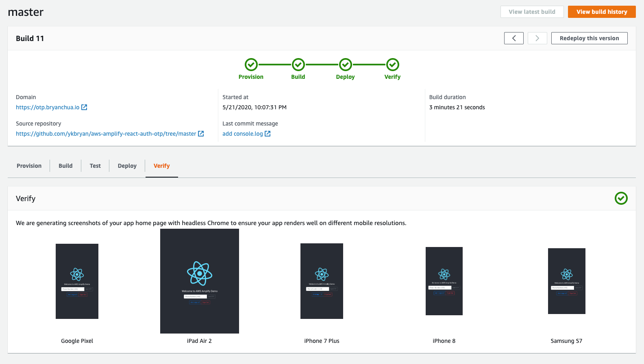Viewport: 644px width, 364px height.
Task: Switch to the Provision tab
Action: click(x=29, y=166)
